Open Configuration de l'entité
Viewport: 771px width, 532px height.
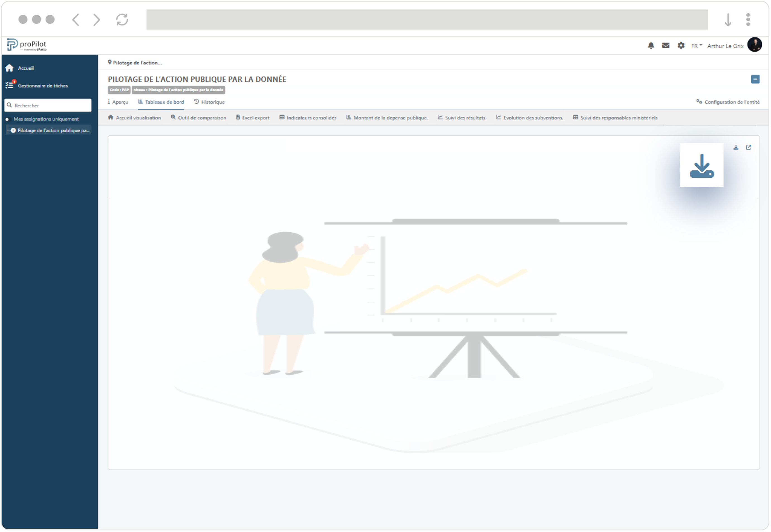(728, 102)
